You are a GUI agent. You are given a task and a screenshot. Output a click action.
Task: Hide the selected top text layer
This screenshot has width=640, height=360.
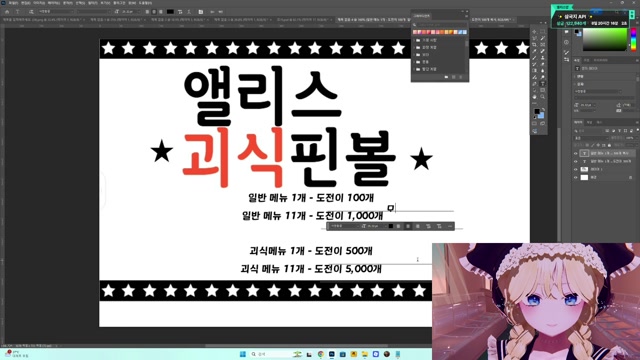click(576, 153)
